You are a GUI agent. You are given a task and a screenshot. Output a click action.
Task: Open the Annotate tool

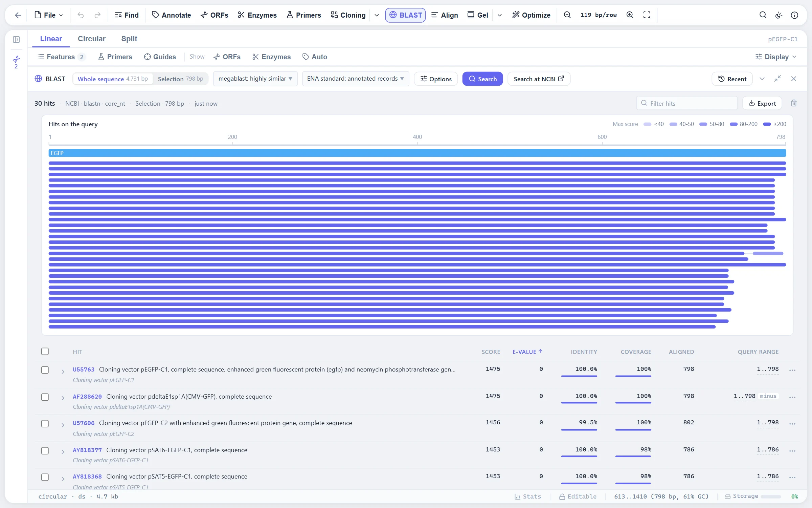(171, 15)
